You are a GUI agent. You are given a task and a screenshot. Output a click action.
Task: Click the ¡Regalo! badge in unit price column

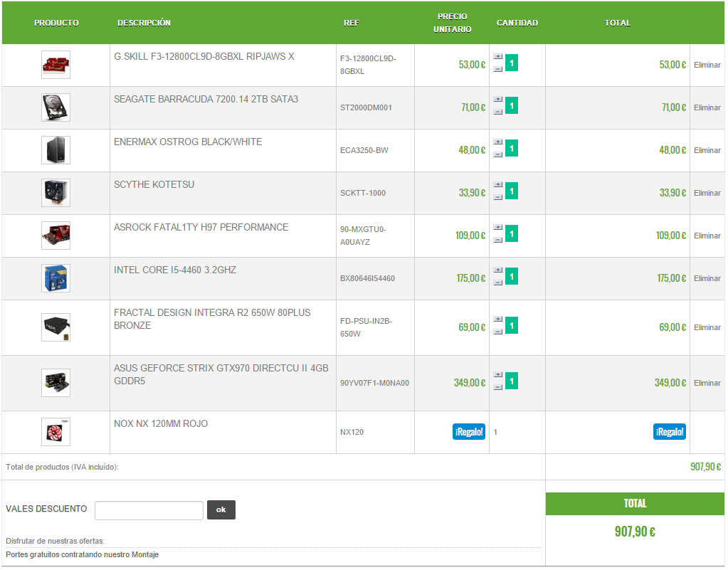tap(469, 432)
